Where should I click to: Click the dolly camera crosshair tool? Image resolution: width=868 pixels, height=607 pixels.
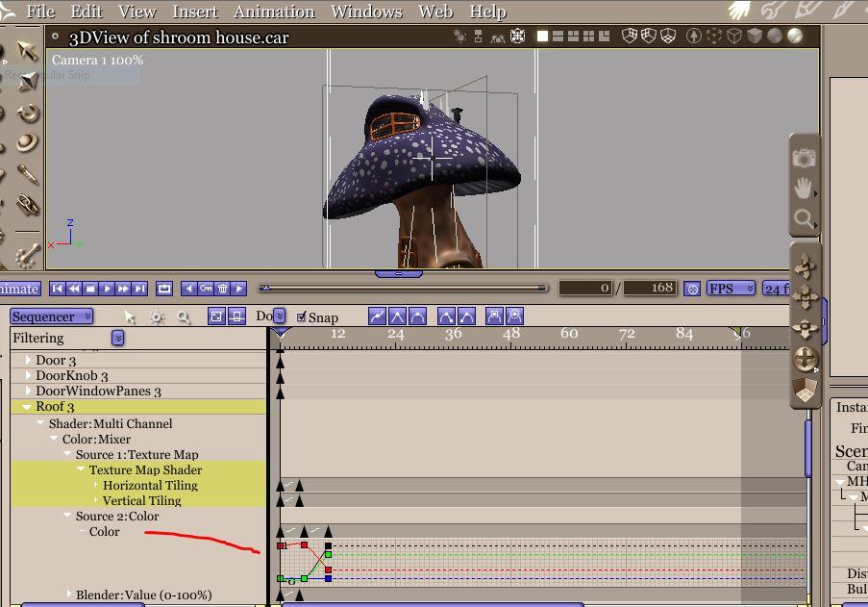pyautogui.click(x=806, y=358)
